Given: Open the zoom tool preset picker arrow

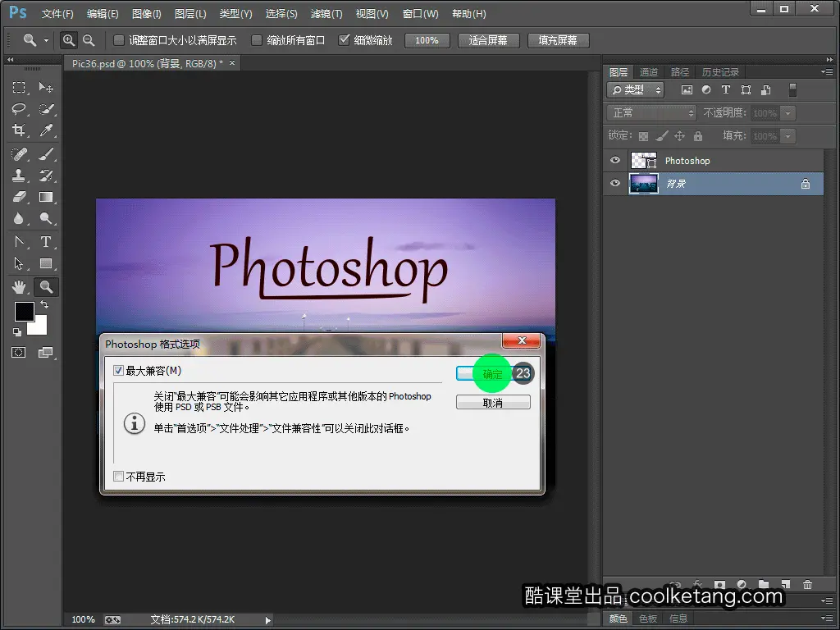Looking at the screenshot, I should (x=46, y=40).
